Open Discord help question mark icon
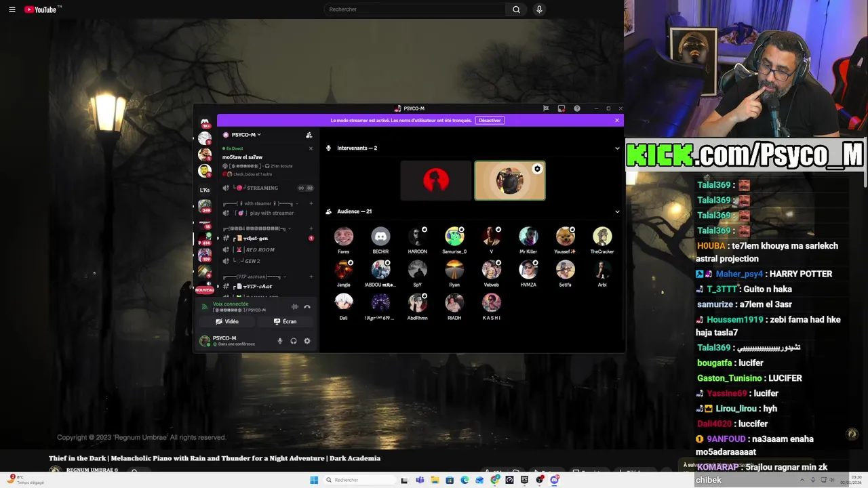Image resolution: width=868 pixels, height=488 pixels. click(577, 108)
